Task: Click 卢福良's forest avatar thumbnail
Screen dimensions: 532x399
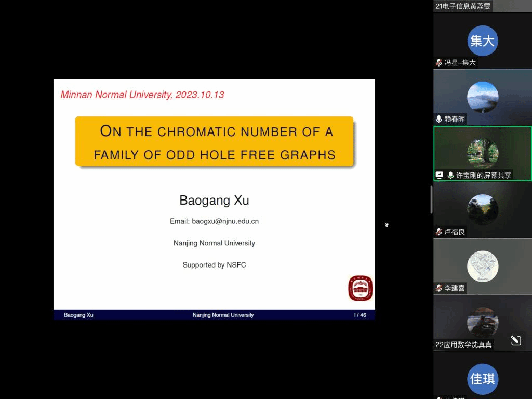Action: tap(482, 210)
